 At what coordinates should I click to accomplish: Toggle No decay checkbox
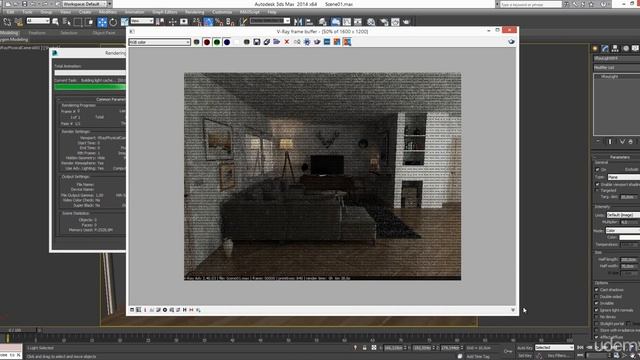pyautogui.click(x=597, y=317)
